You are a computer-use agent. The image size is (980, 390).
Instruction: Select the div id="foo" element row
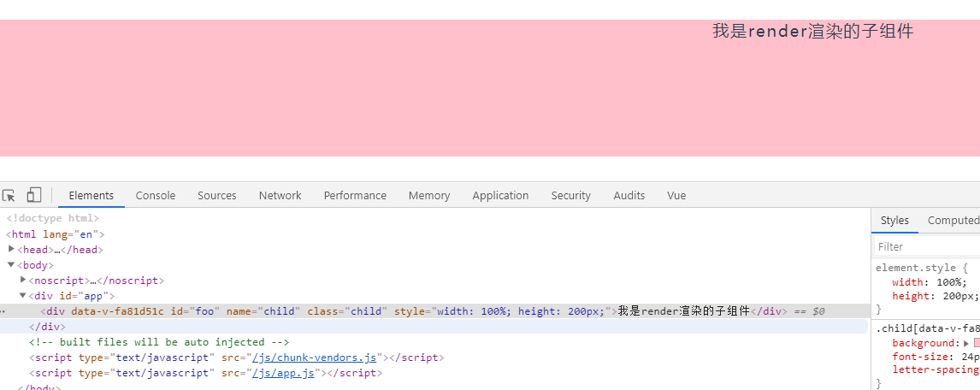point(434,311)
